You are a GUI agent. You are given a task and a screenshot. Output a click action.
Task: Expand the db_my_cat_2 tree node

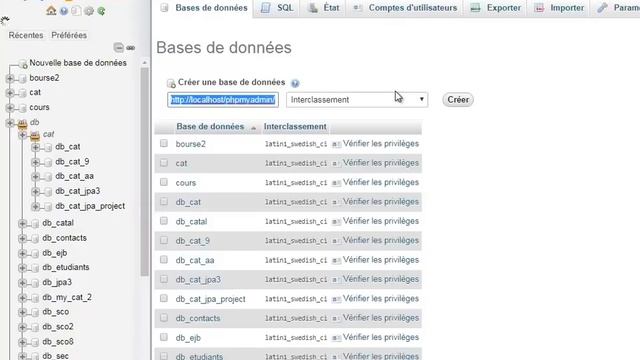point(22,298)
